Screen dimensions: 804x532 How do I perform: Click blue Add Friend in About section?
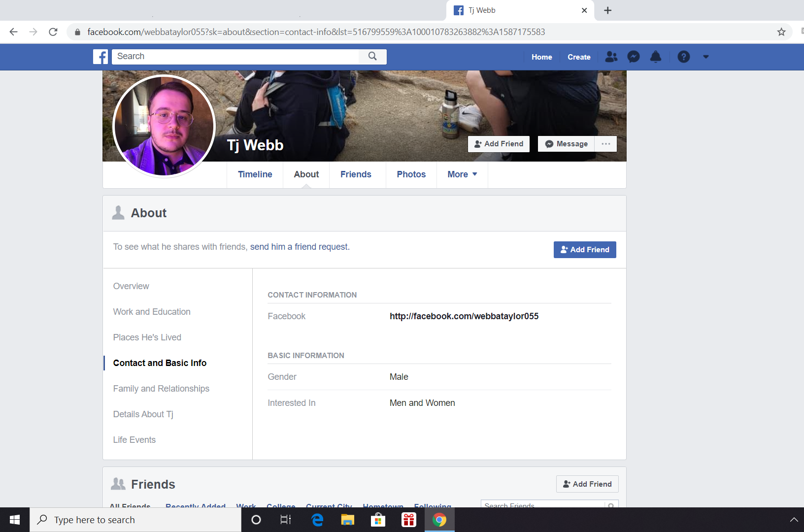[585, 250]
